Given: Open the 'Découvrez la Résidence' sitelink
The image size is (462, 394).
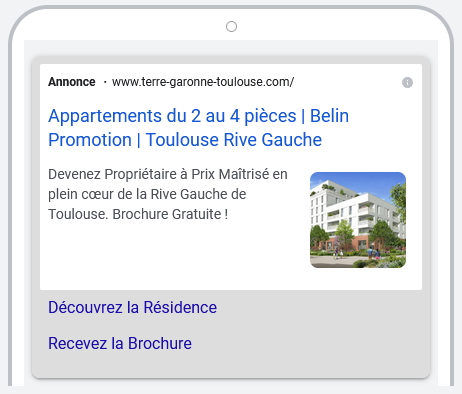Looking at the screenshot, I should coord(132,307).
